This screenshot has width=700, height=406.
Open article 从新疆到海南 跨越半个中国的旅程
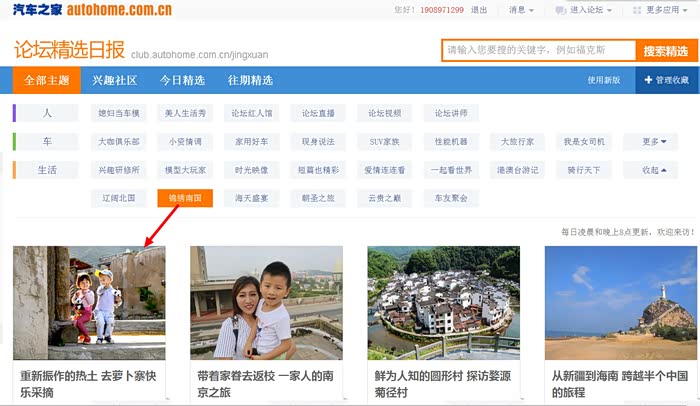pyautogui.click(x=620, y=384)
